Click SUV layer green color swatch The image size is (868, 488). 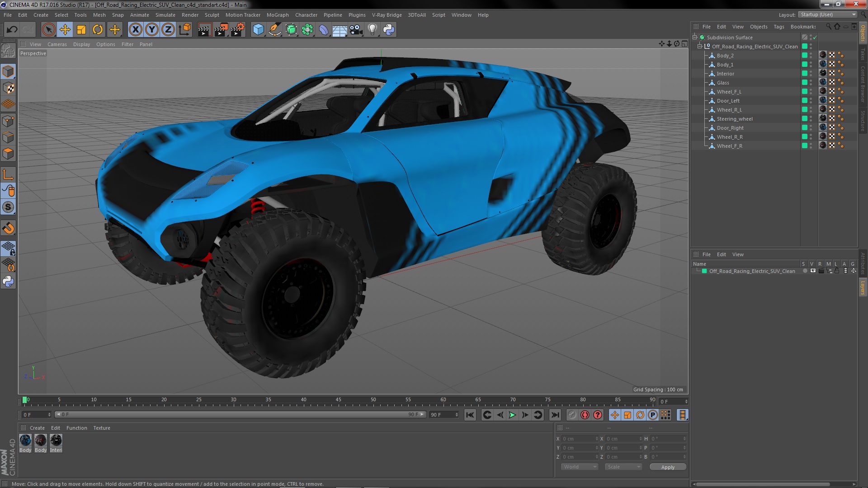point(704,271)
